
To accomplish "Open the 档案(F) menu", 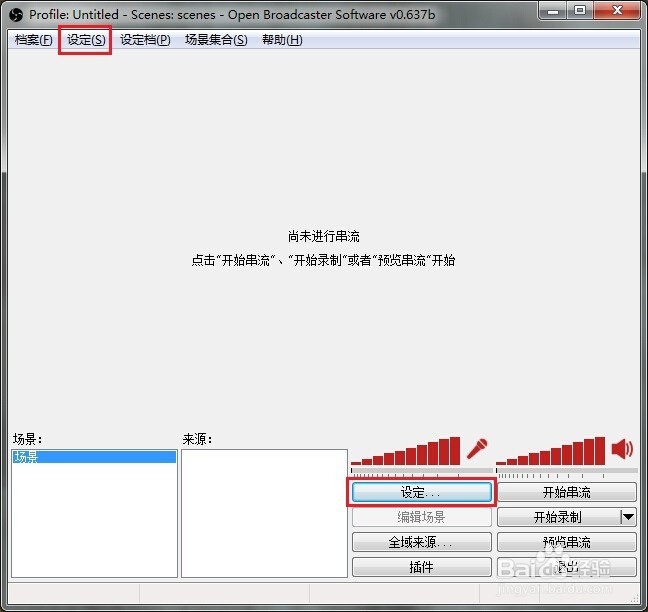I will pos(33,40).
